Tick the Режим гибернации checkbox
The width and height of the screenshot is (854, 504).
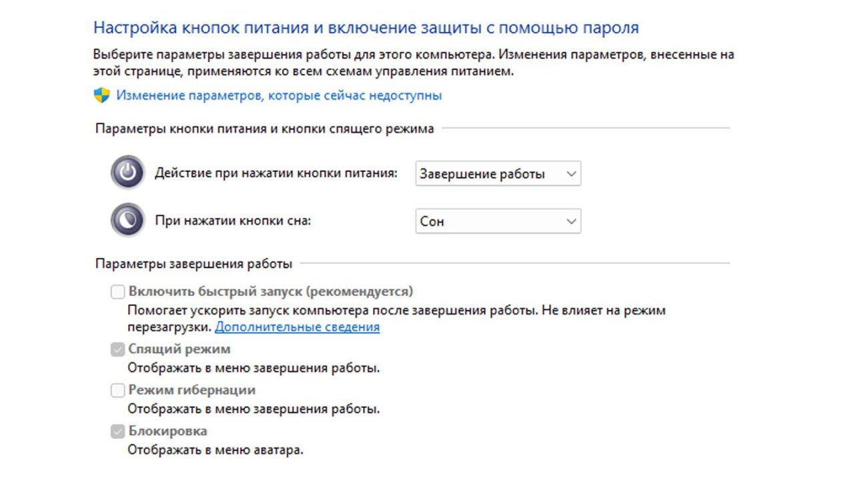[118, 391]
